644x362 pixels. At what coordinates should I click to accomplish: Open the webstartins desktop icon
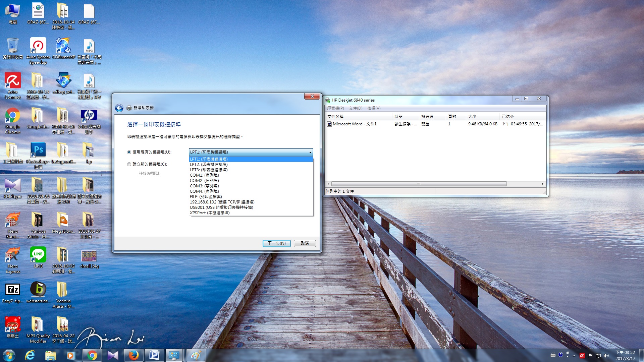point(38,293)
